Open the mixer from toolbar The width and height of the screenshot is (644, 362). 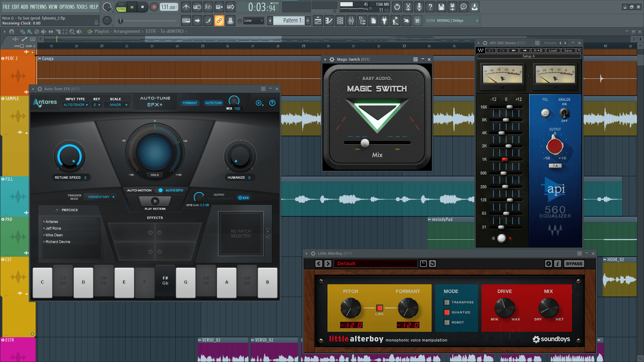coord(351,21)
